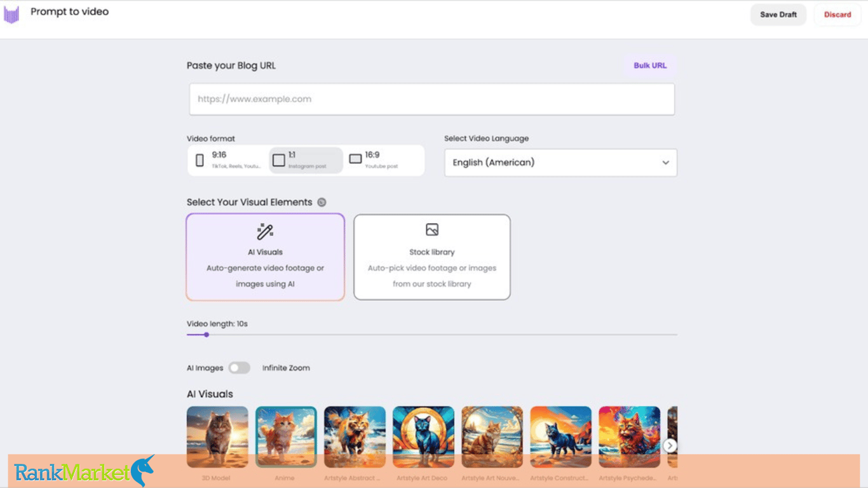Screen dimensions: 868x488
Task: Click the Prompt to video title
Action: (x=70, y=11)
